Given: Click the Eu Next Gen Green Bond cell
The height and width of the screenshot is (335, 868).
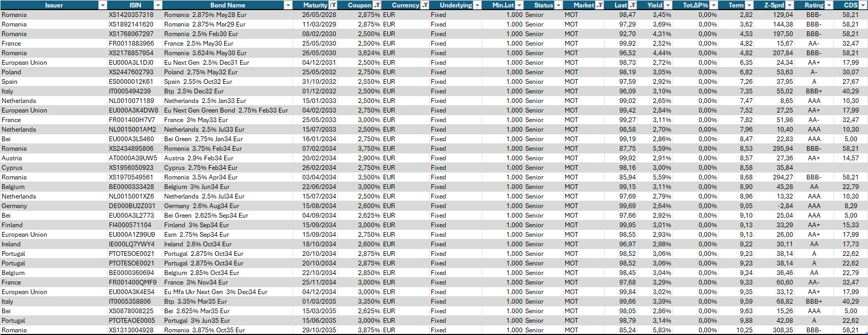Looking at the screenshot, I should click(226, 110).
